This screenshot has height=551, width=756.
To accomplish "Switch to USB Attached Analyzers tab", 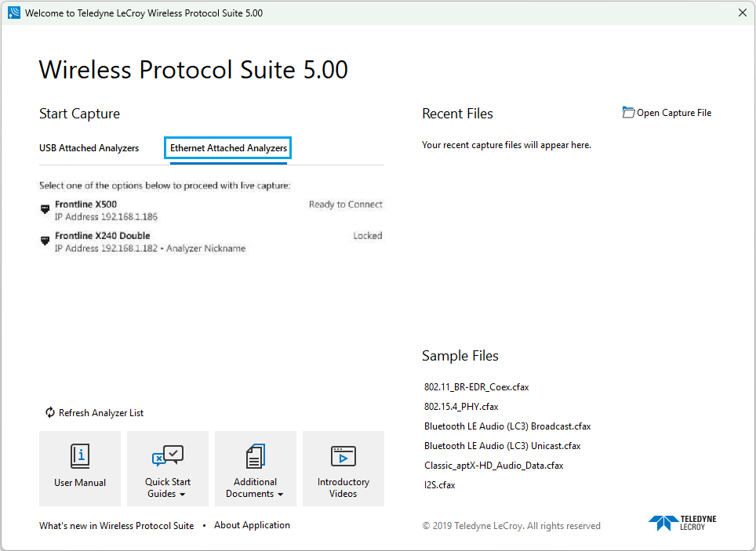I will (x=89, y=148).
